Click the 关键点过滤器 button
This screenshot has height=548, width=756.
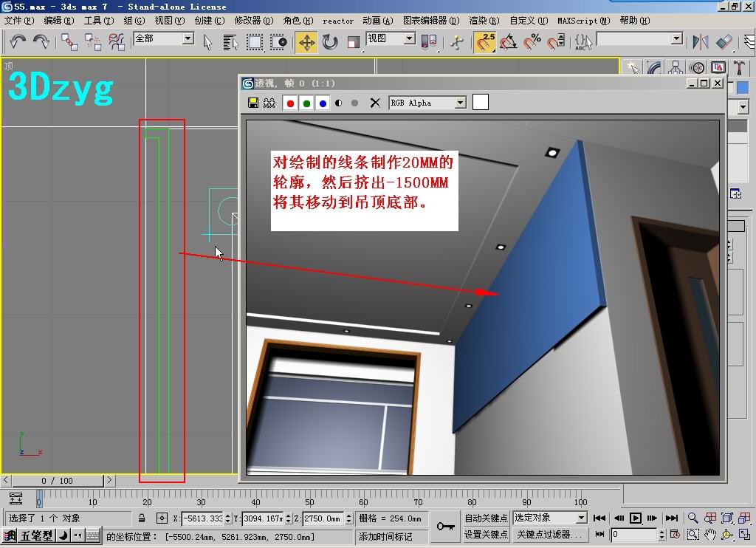point(549,535)
